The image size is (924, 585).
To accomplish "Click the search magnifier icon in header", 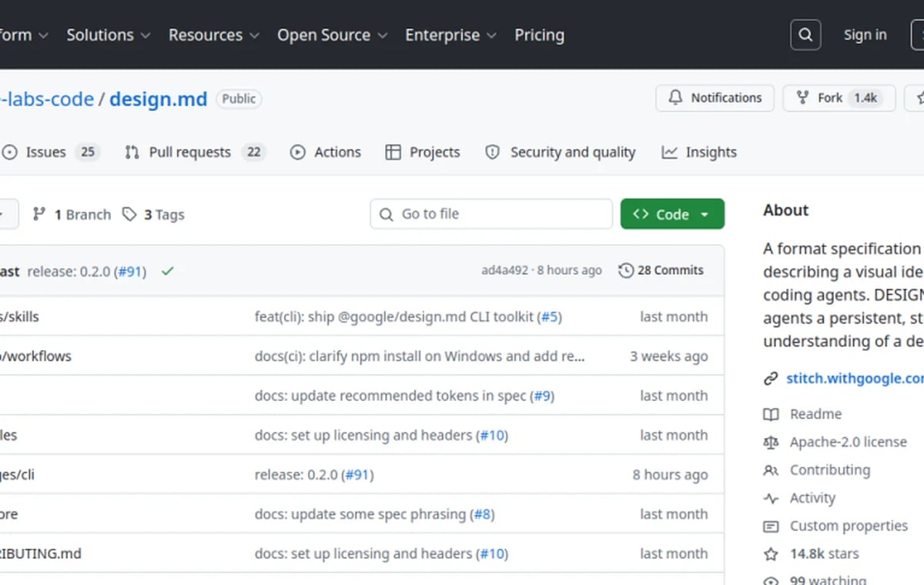I will (x=805, y=35).
